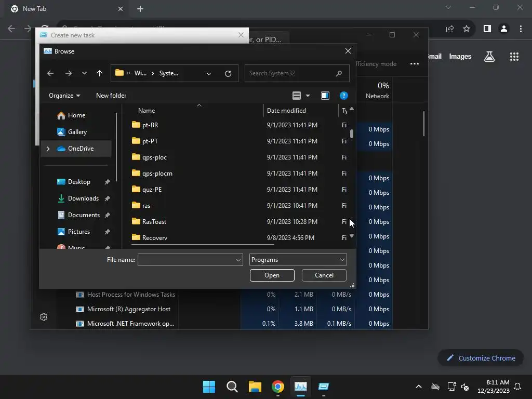Open Task Manager settings gear
The image size is (532, 399).
[44, 317]
